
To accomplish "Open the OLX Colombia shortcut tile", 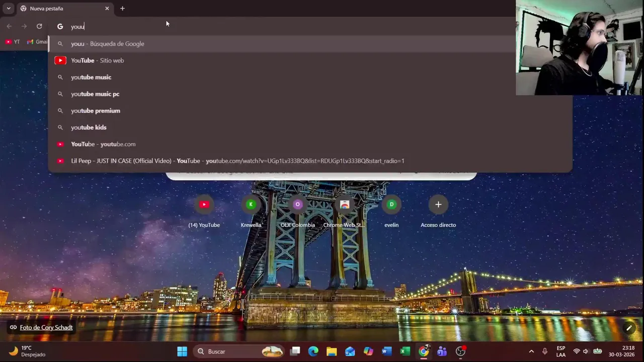I will [297, 212].
